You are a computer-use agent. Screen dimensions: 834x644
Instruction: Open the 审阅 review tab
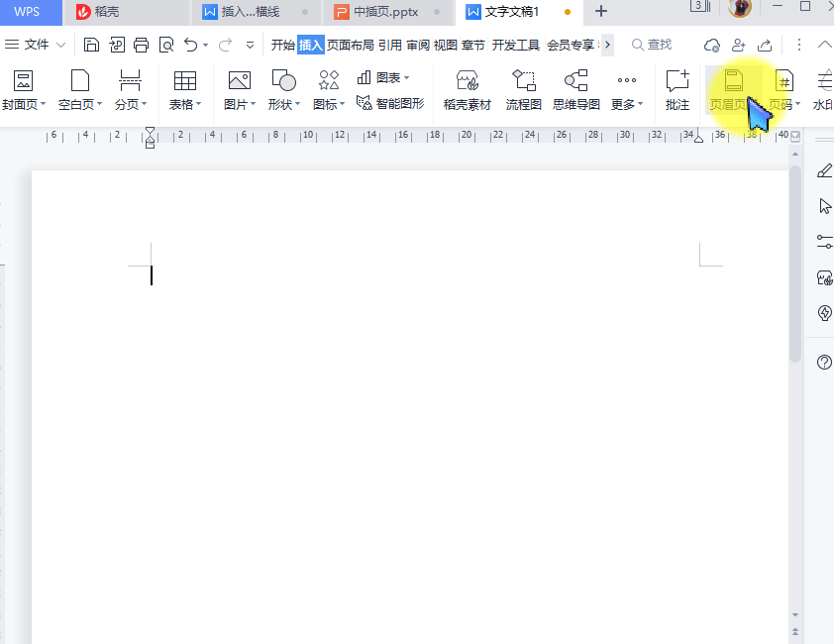[418, 45]
